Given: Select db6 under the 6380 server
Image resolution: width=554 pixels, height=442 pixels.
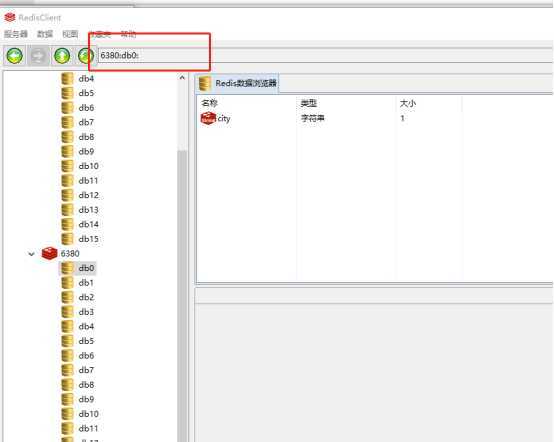Looking at the screenshot, I should click(86, 356).
